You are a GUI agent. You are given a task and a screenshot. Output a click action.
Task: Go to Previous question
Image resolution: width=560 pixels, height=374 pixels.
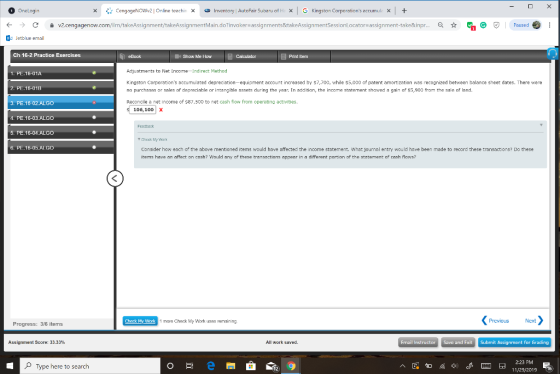point(495,320)
